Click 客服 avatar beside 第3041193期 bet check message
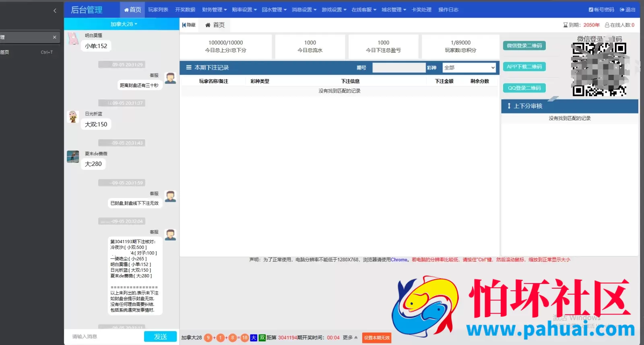This screenshot has height=345, width=644. [x=171, y=235]
